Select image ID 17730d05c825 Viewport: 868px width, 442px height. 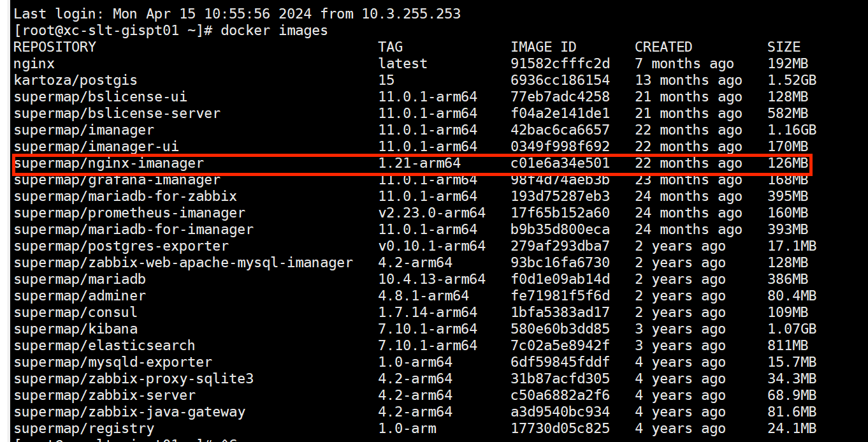click(560, 429)
